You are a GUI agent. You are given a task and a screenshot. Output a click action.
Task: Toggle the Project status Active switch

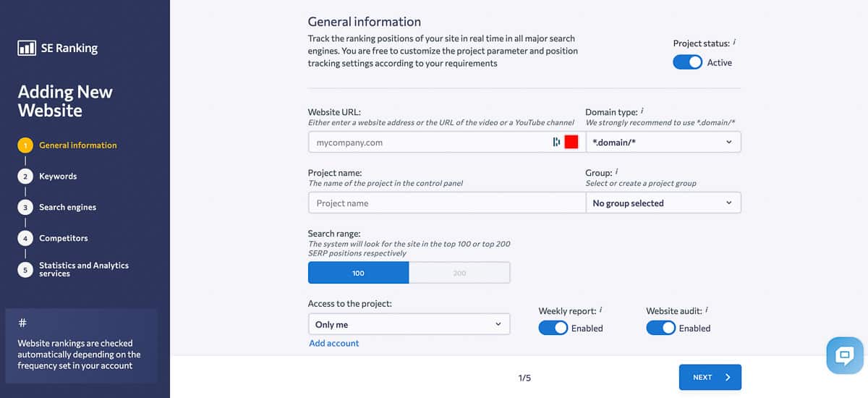687,62
